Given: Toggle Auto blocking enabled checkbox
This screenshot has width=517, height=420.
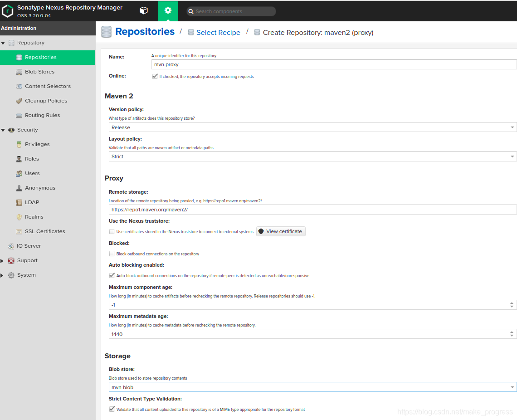Looking at the screenshot, I should pos(112,276).
